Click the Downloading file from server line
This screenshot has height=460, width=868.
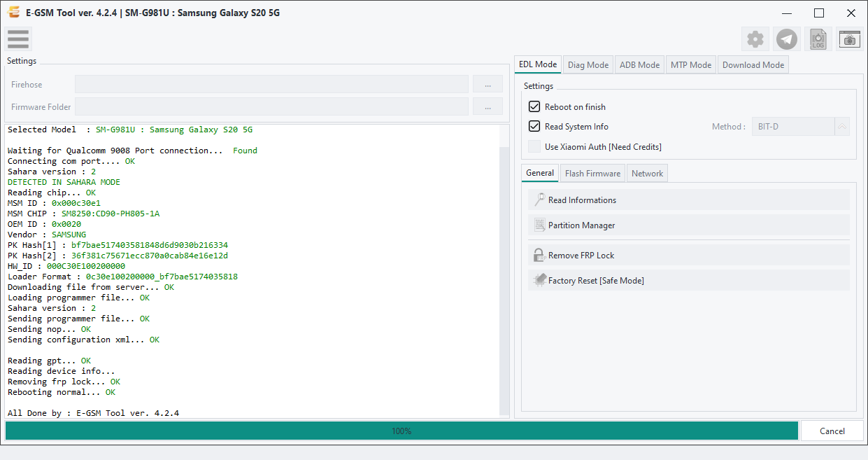tap(91, 287)
